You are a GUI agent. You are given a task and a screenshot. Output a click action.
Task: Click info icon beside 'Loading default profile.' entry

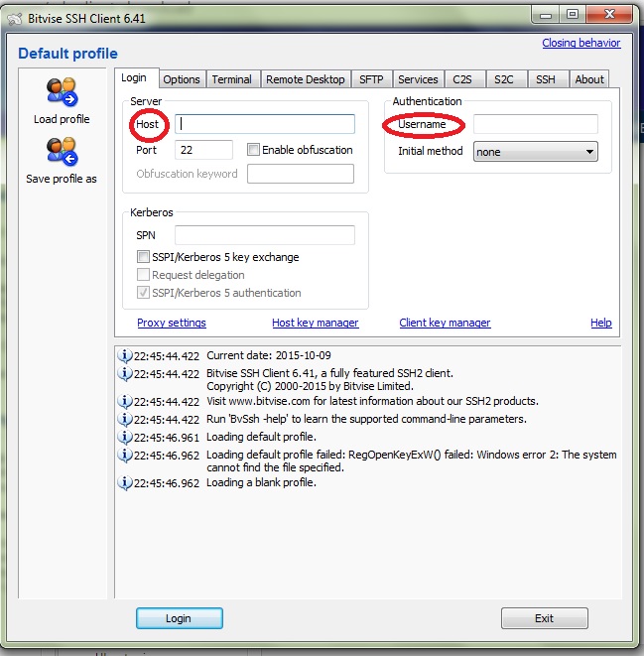point(125,437)
